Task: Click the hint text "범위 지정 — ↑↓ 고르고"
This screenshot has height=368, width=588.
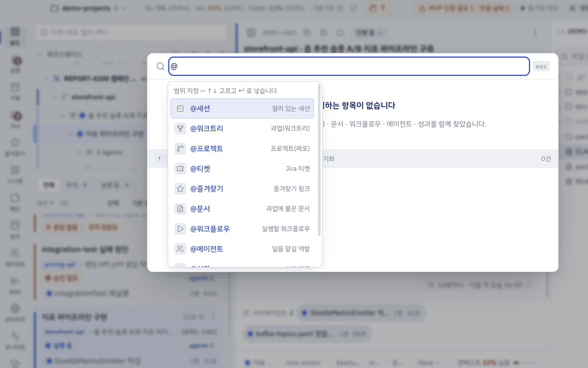Action: 205,91
